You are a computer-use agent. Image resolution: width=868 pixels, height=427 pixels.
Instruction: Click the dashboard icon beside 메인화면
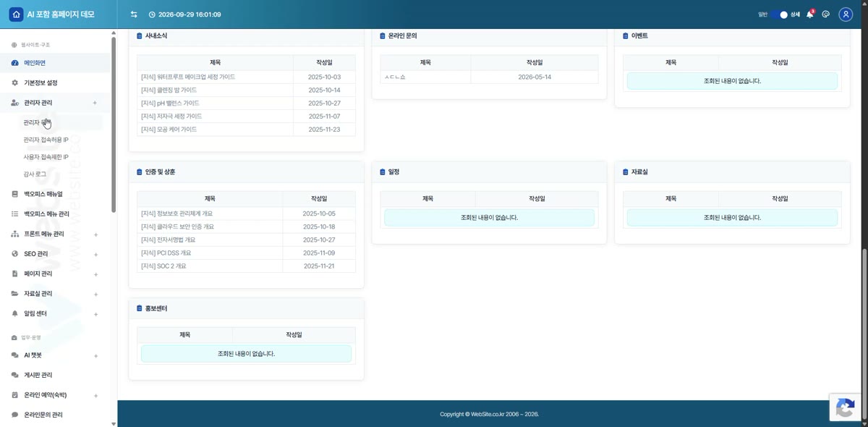(15, 63)
